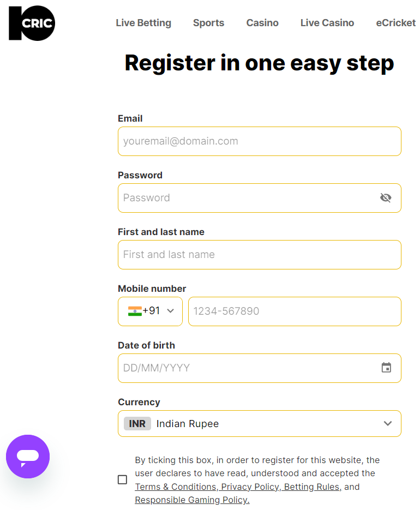Open the purple live chat bubble
The width and height of the screenshot is (420, 510).
[28, 457]
